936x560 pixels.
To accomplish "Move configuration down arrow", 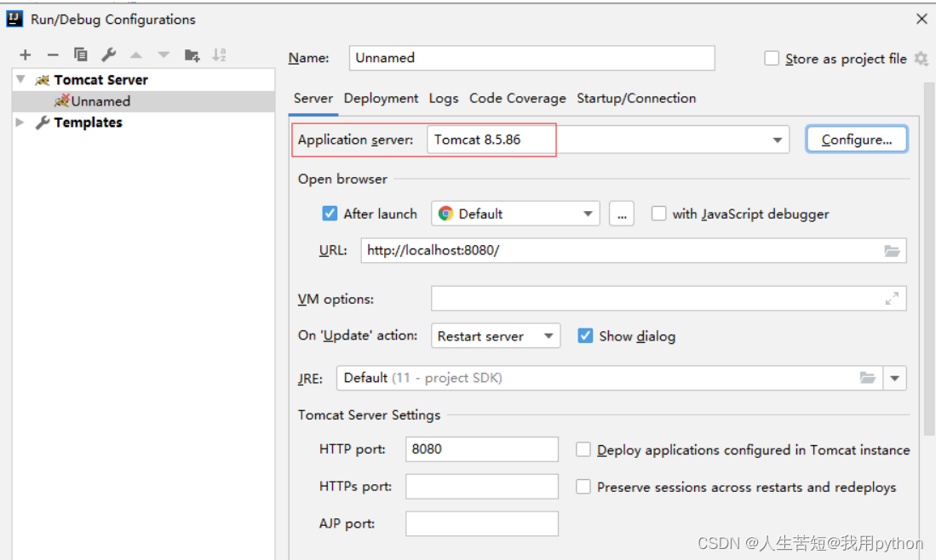I will pos(164,54).
